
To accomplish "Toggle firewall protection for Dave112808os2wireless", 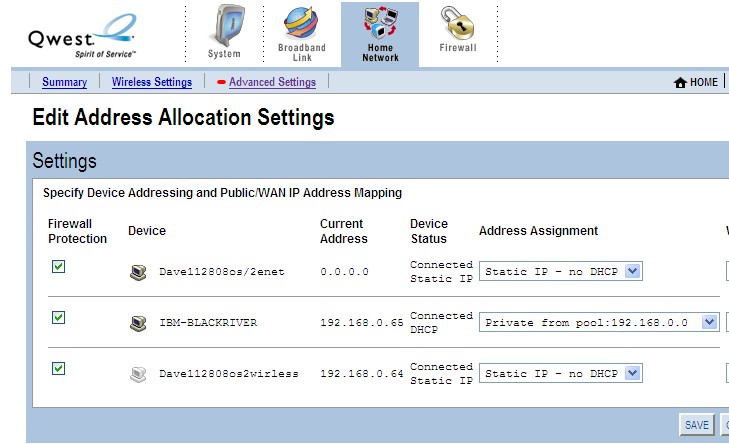I will [58, 369].
